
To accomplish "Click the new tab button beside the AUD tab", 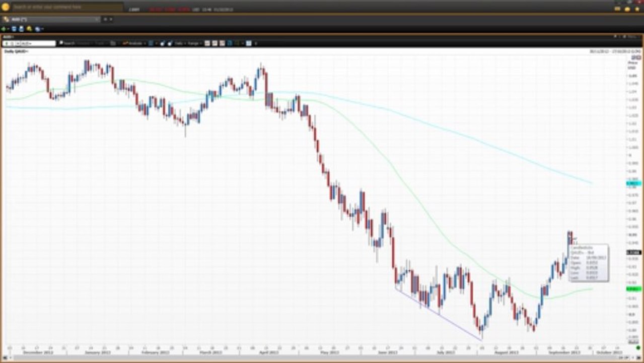I will [105, 19].
